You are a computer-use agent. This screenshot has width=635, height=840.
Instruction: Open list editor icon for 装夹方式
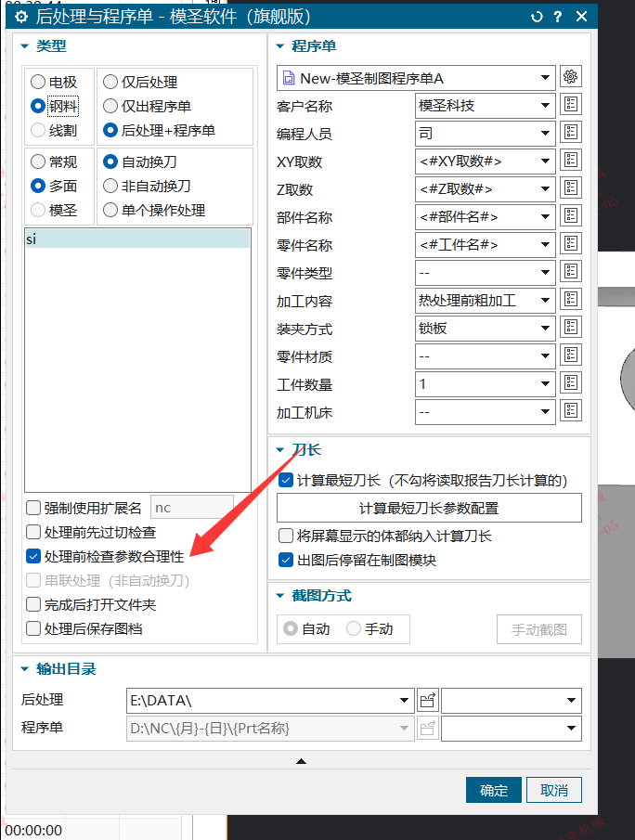coord(570,328)
